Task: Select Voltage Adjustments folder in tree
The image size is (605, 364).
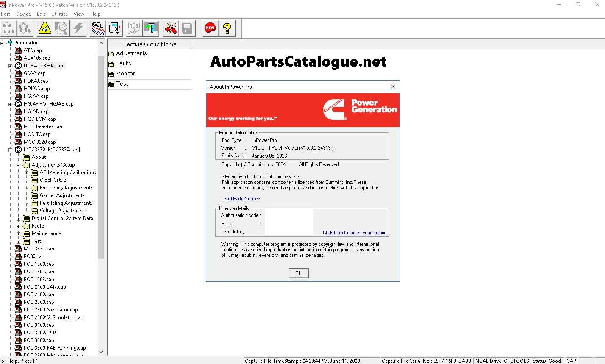Action: click(63, 211)
